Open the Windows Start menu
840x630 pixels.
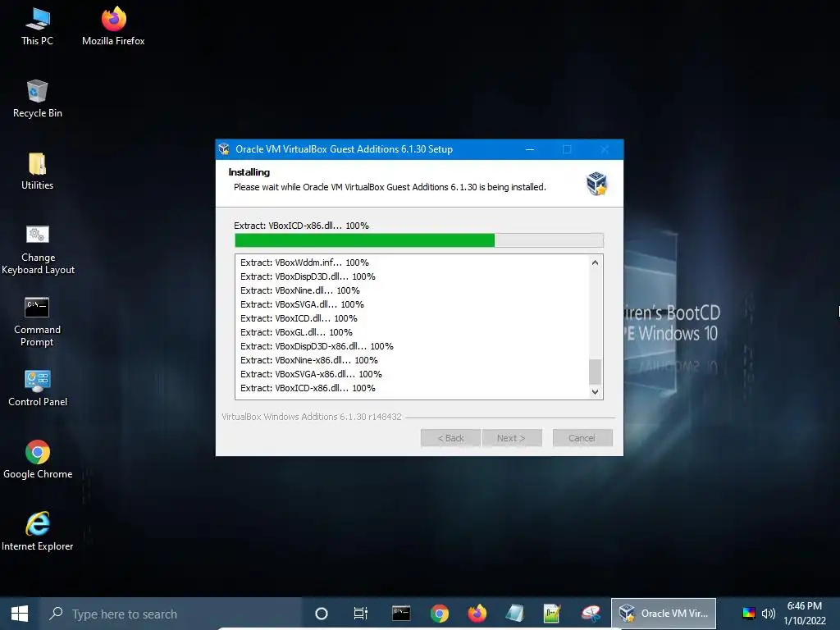click(x=20, y=614)
